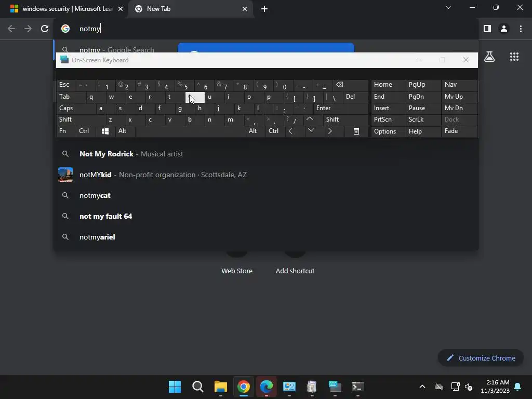Tap the Enter key on the On-Screen Keyboard
Image resolution: width=532 pixels, height=399 pixels.
(x=341, y=108)
